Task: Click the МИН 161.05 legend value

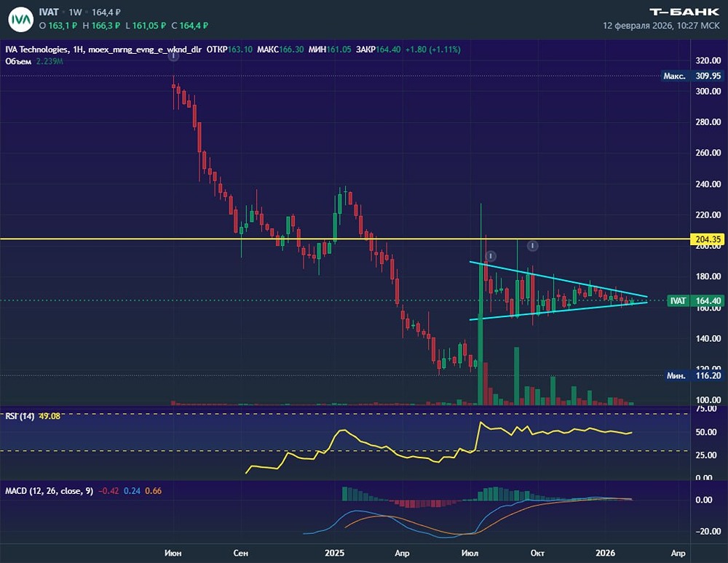Action: (330, 49)
